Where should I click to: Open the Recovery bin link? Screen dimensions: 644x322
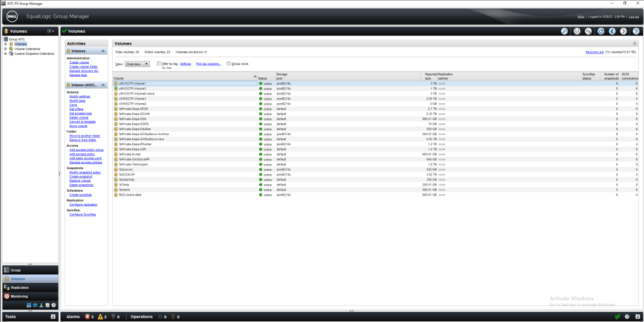pos(594,52)
